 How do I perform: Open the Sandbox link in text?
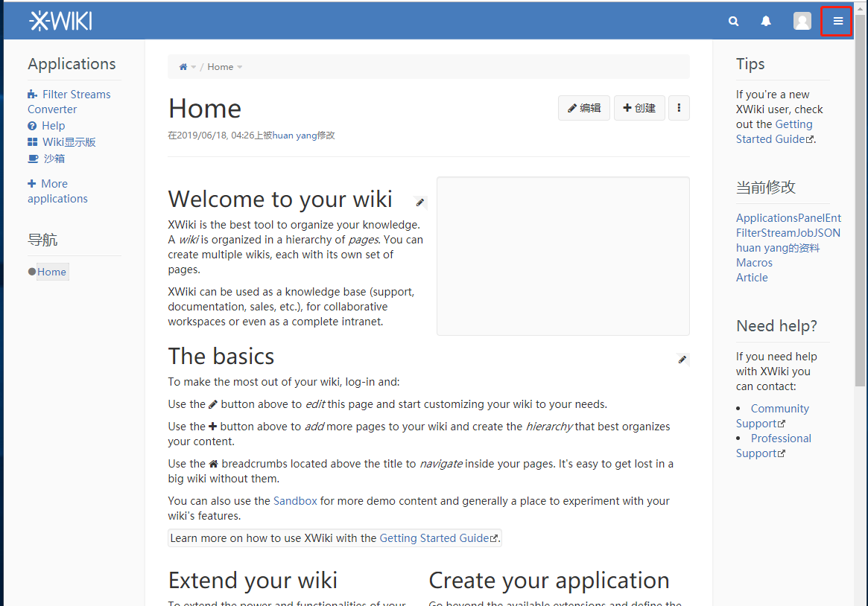[295, 501]
